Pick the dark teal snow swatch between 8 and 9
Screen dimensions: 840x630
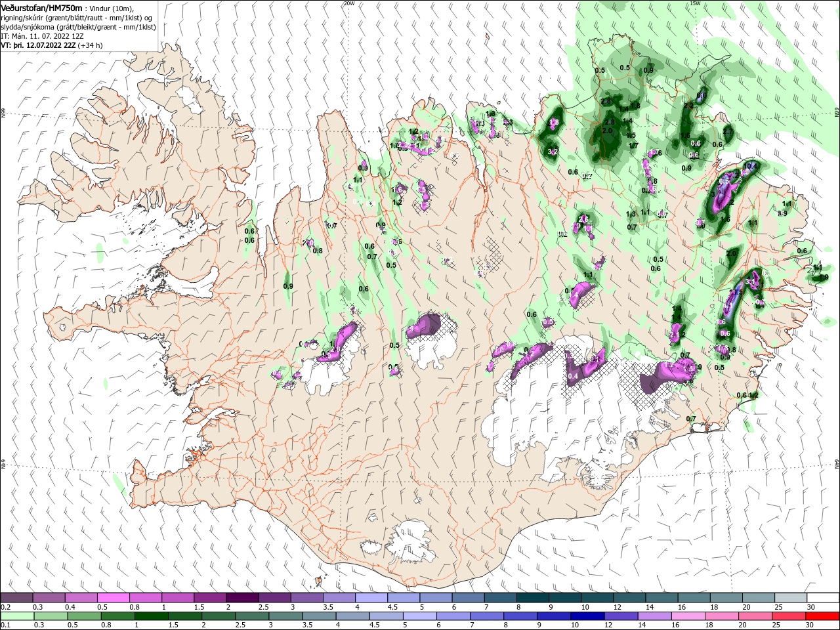[x=533, y=598]
